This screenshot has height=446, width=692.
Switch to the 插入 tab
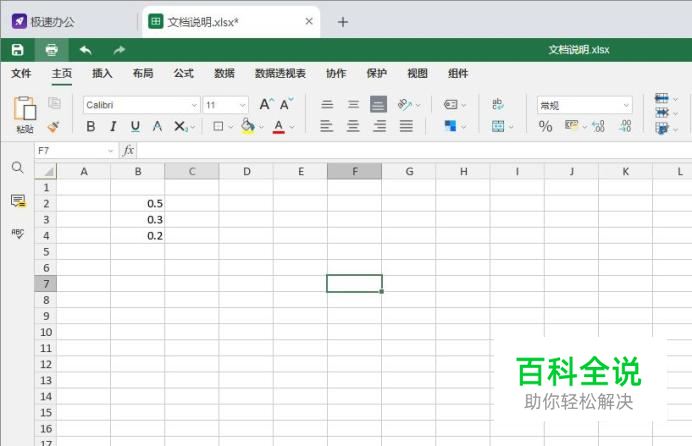pos(102,73)
